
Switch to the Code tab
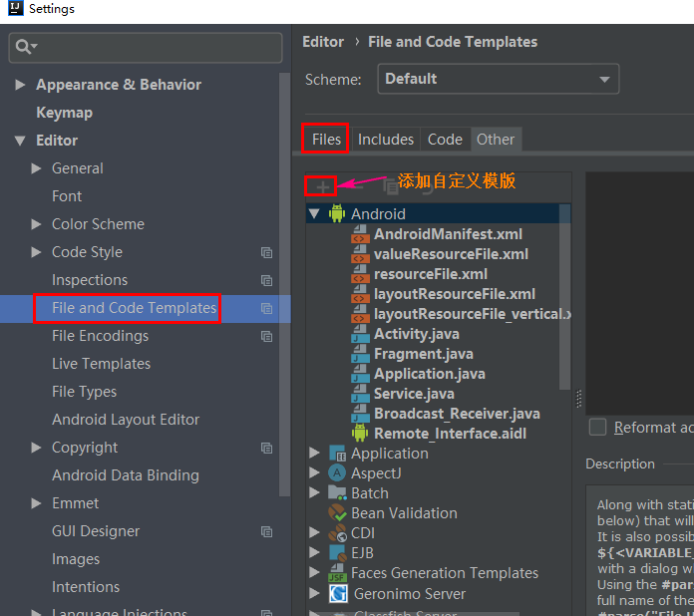[445, 140]
